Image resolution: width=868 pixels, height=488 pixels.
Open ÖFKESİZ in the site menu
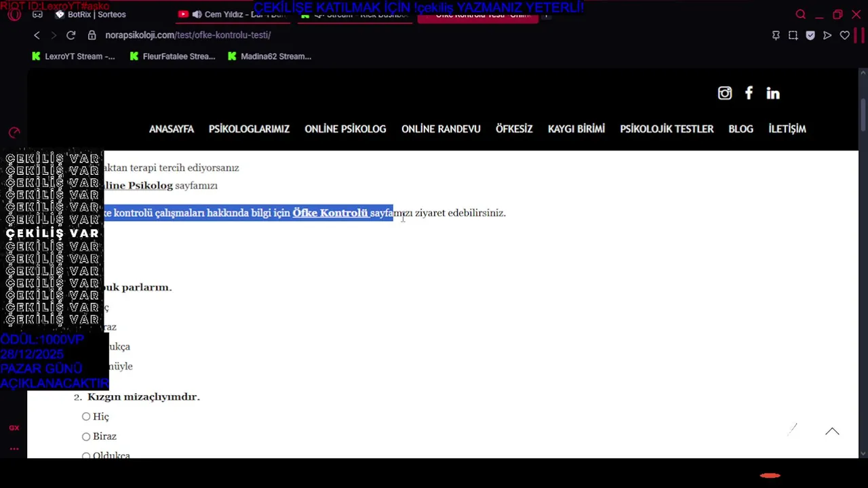pos(514,129)
